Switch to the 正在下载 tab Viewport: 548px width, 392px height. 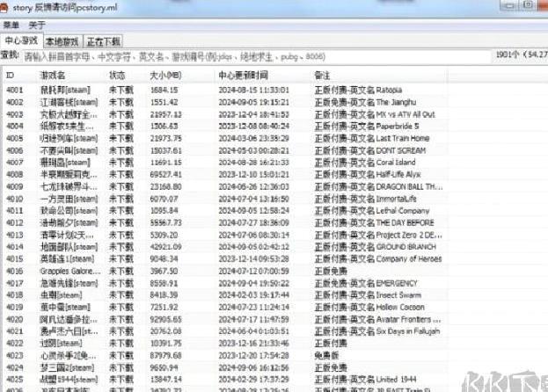(104, 42)
